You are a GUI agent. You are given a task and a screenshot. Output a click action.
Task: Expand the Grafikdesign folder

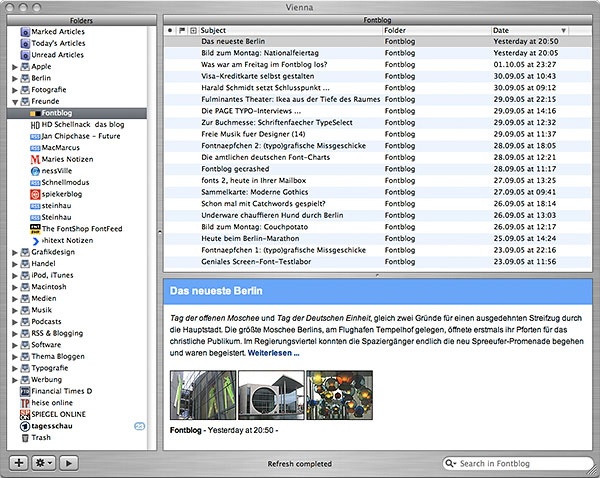(15, 252)
